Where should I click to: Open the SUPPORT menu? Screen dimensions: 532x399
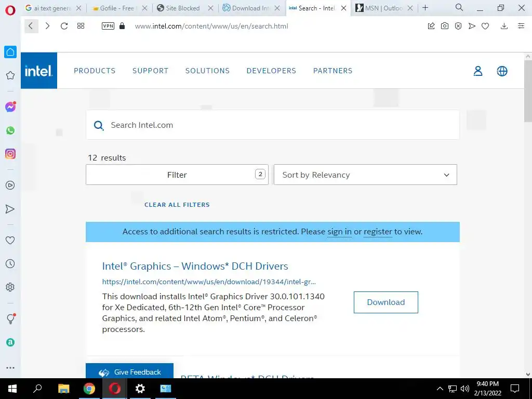click(x=150, y=71)
